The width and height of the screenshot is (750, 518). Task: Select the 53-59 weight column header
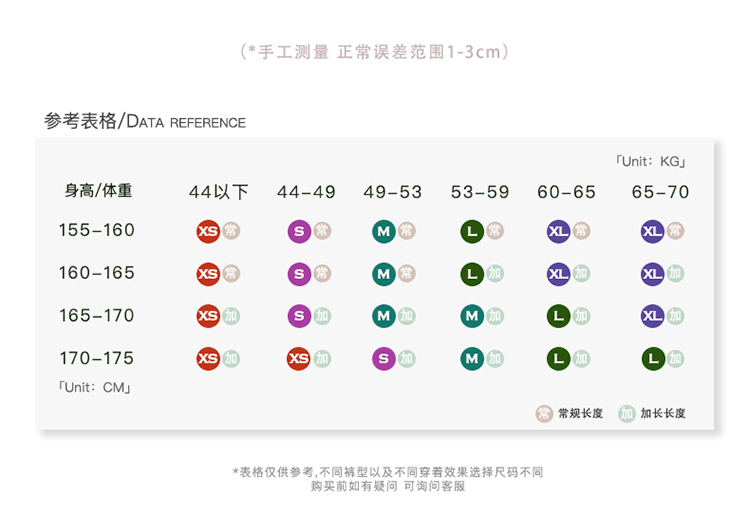(x=480, y=192)
